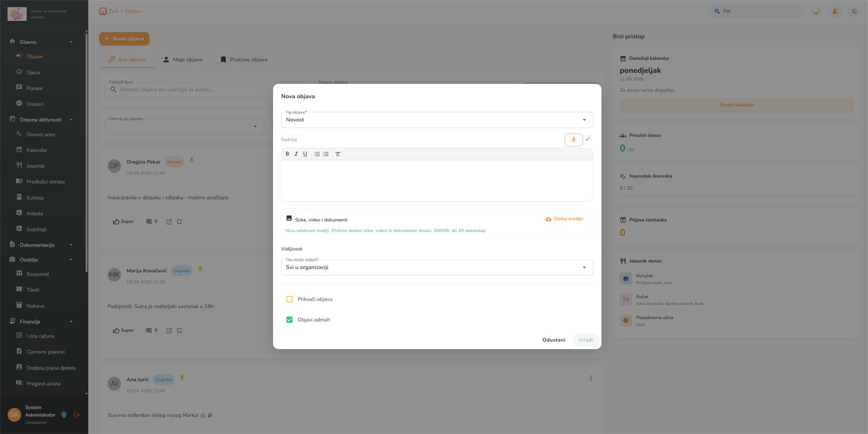Open Ankete in the sidebar

[x=35, y=213]
